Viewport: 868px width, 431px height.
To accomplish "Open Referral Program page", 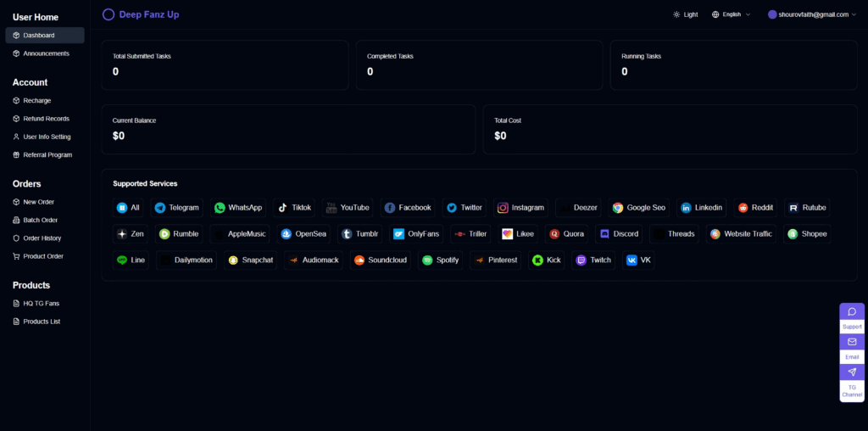I will point(45,155).
